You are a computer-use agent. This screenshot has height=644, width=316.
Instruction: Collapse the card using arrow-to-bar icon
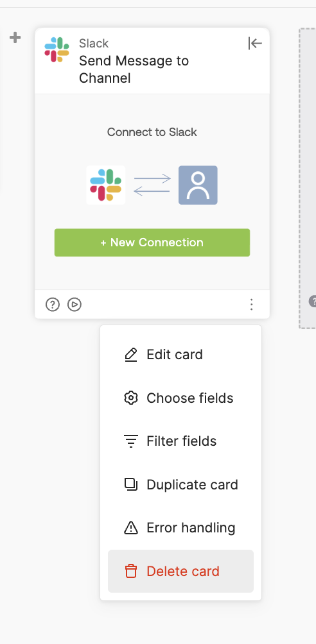(x=255, y=43)
